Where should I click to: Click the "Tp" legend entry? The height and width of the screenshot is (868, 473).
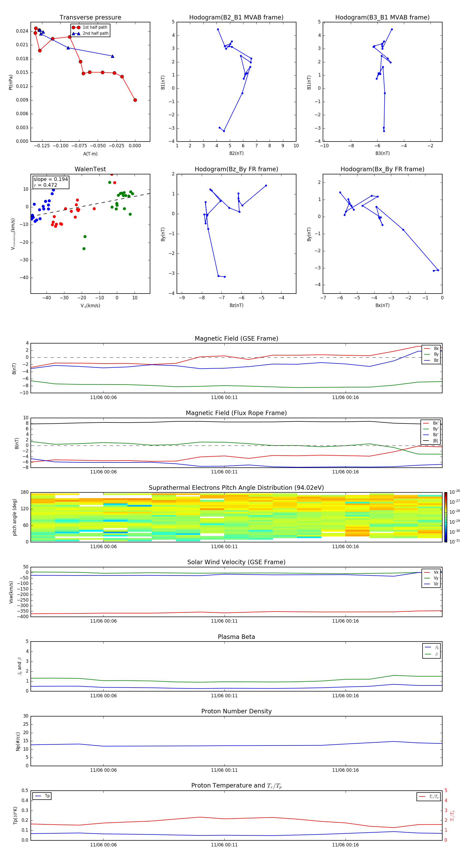tap(42, 796)
